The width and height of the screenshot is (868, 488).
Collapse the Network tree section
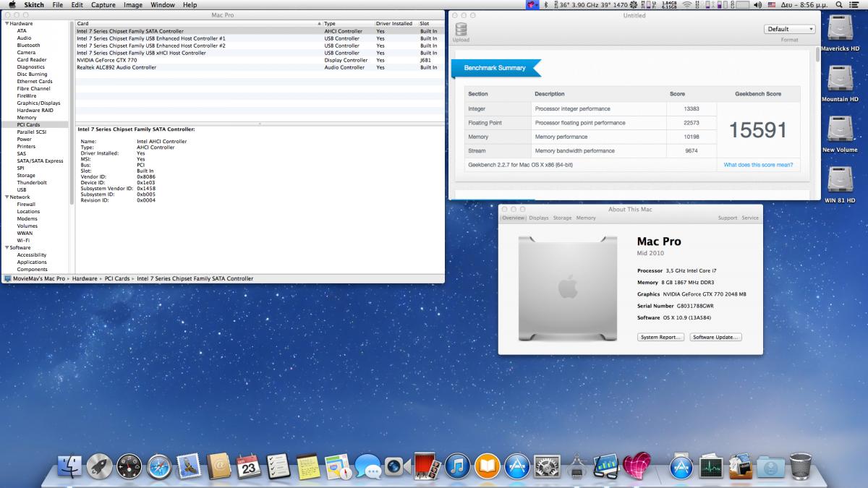point(7,197)
